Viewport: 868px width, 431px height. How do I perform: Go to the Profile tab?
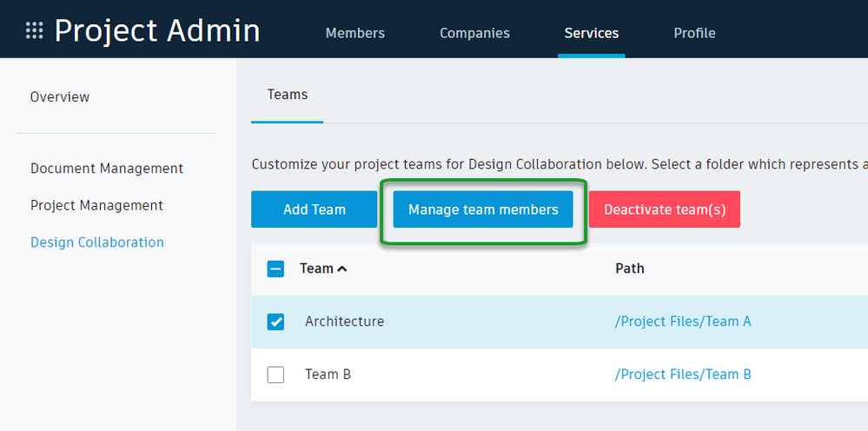tap(694, 33)
